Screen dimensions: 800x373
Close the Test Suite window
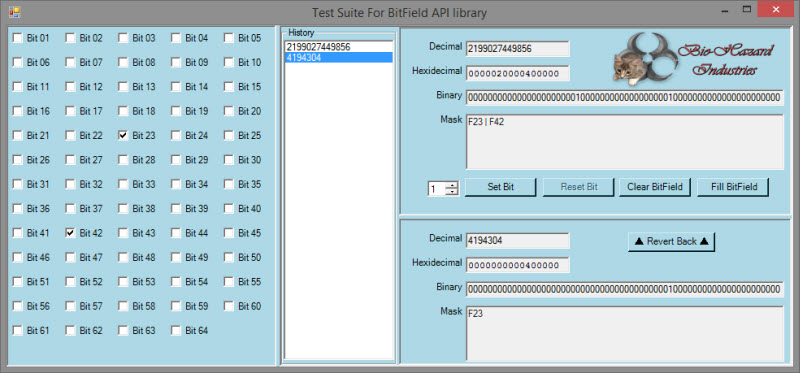777,10
